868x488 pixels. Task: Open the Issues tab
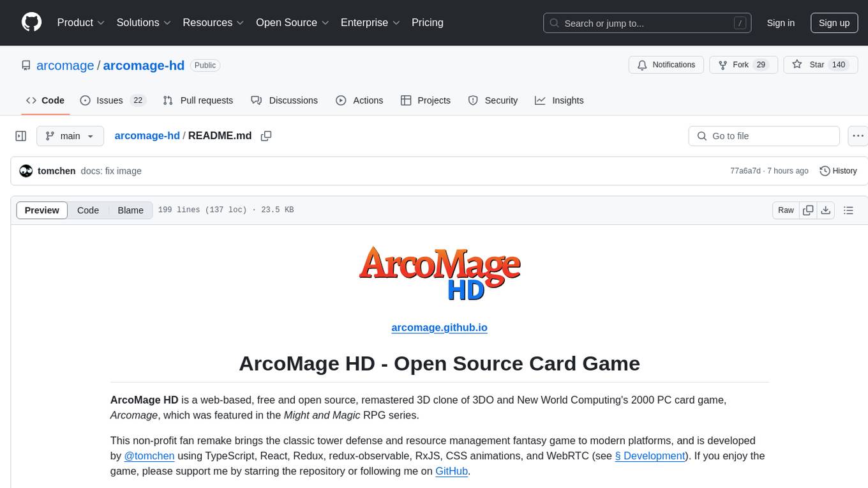[x=113, y=100]
